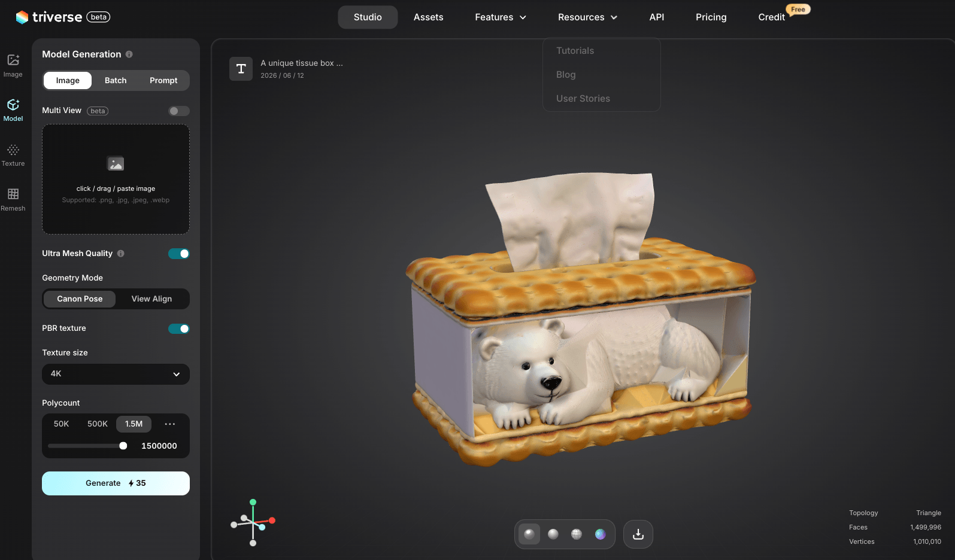Click the image upload placeholder icon
955x560 pixels.
(116, 163)
